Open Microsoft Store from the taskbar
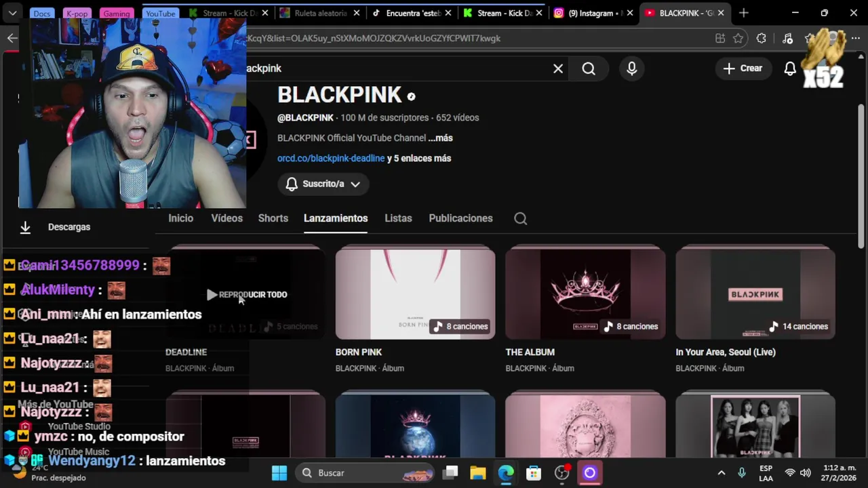This screenshot has width=868, height=488. click(534, 473)
